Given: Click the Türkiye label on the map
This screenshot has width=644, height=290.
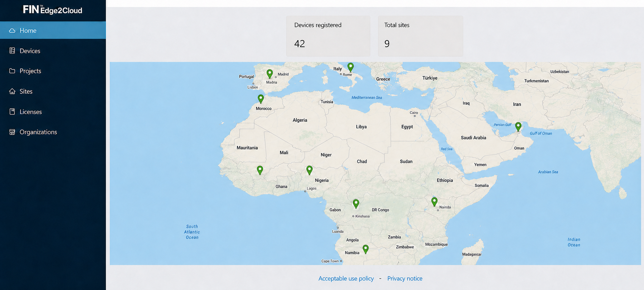Looking at the screenshot, I should (x=430, y=78).
